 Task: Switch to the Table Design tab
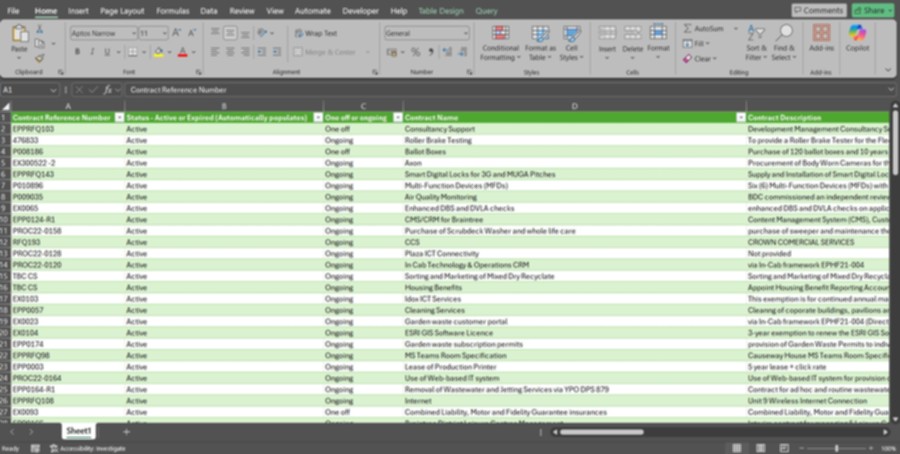[441, 11]
